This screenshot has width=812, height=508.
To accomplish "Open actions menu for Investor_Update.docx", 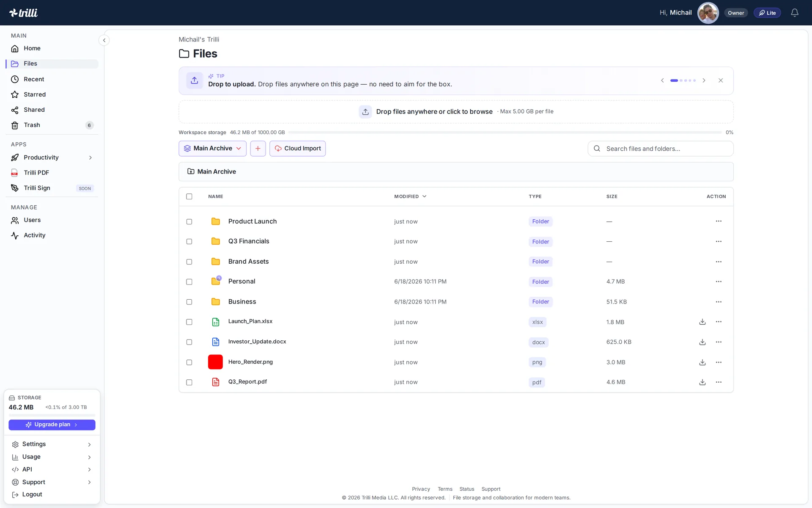I will coord(719,342).
